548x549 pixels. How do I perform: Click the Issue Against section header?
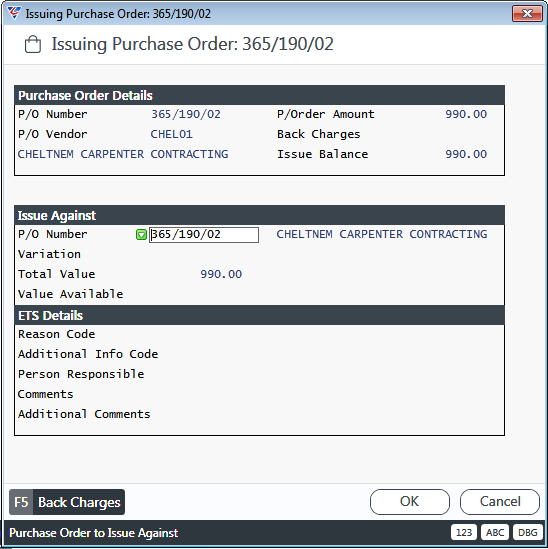pos(259,215)
